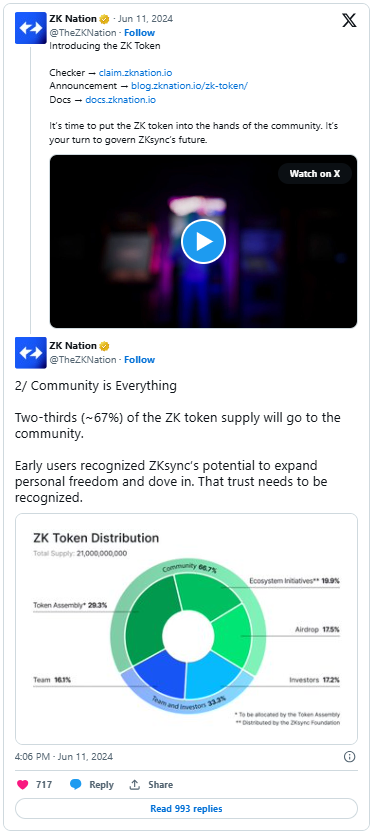The height and width of the screenshot is (834, 372).
Task: Click the X logo icon
Action: coord(349,20)
